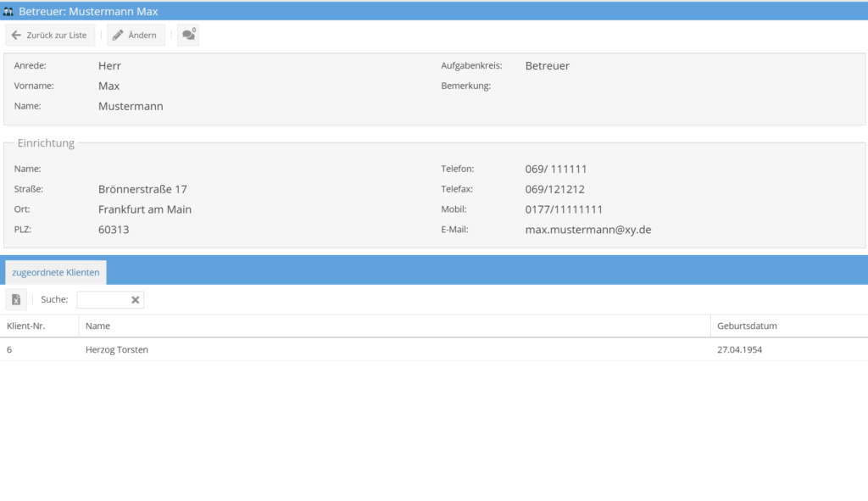Sort by Klient-Nr. column header

tap(26, 326)
